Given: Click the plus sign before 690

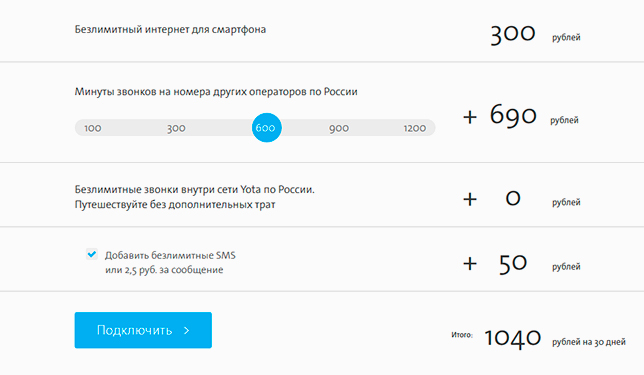Looking at the screenshot, I should click(x=470, y=117).
